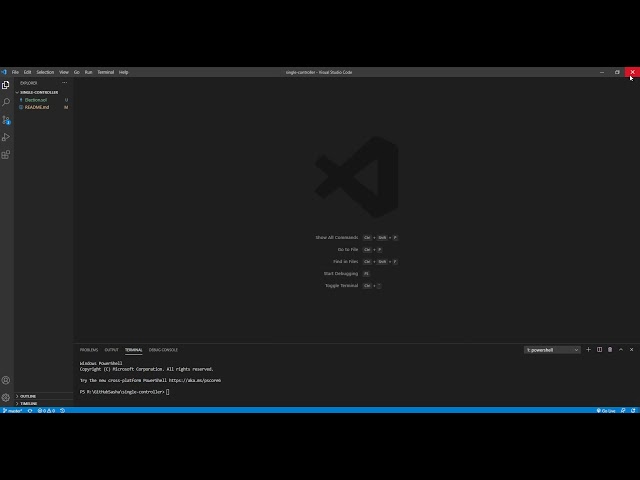Open the Terminal menu
Screen dimensions: 640x480
click(x=105, y=72)
